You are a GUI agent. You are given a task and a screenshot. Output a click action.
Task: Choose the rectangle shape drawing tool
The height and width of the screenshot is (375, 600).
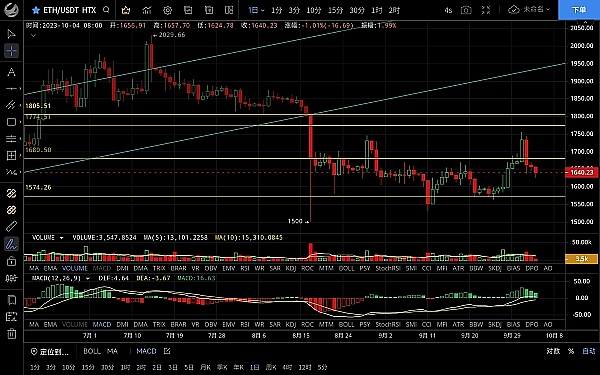11,122
